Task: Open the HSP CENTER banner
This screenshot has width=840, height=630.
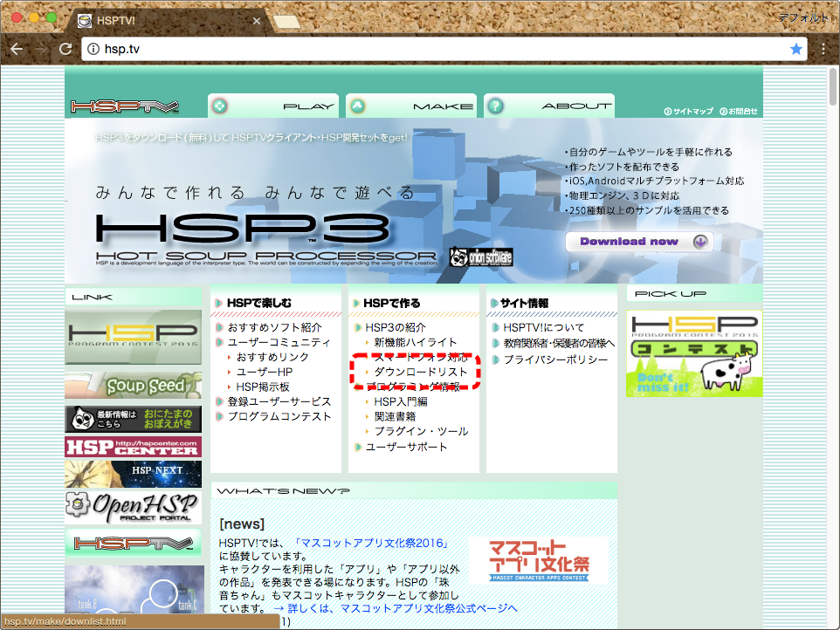Action: pos(134,447)
